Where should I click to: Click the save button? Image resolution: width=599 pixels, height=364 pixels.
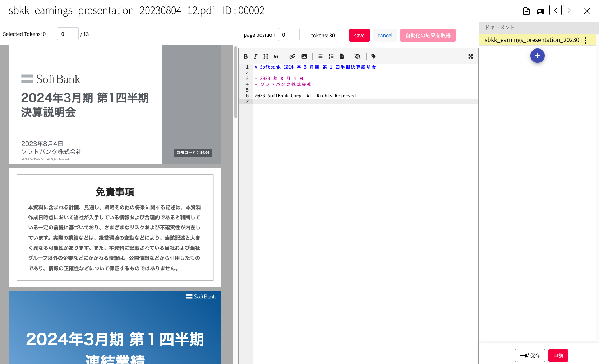coord(359,35)
